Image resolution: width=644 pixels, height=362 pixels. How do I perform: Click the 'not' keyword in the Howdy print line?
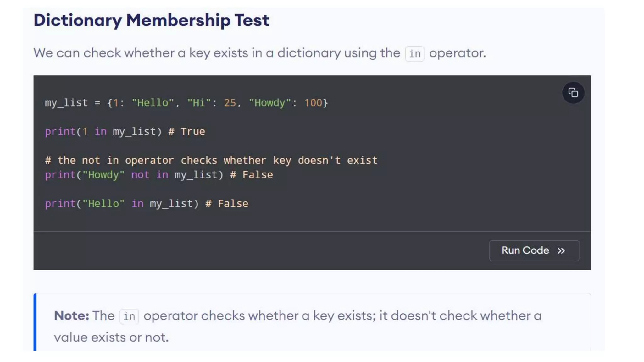[140, 175]
